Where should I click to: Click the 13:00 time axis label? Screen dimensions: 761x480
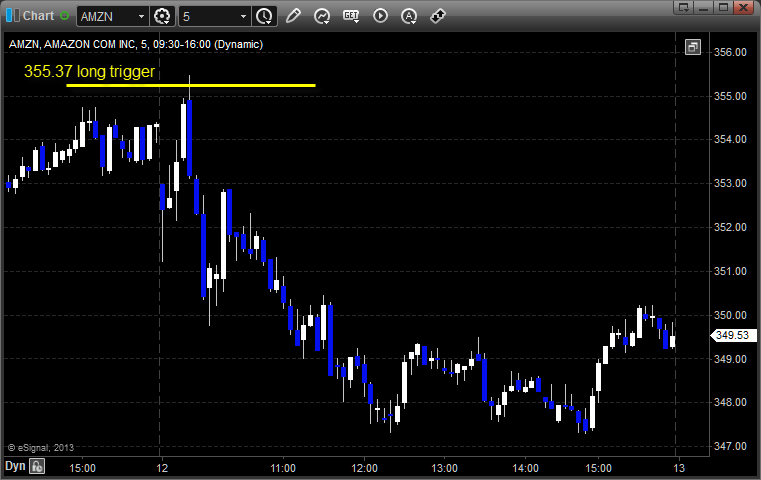(x=445, y=468)
